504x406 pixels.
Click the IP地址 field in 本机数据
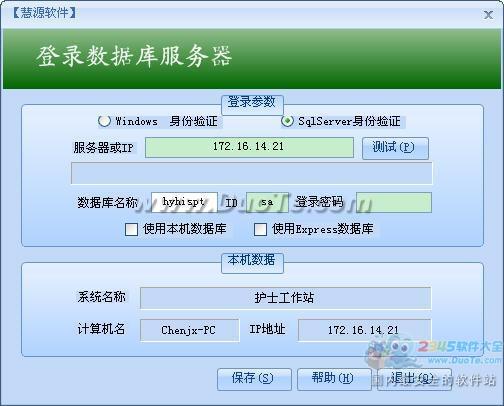tap(364, 330)
